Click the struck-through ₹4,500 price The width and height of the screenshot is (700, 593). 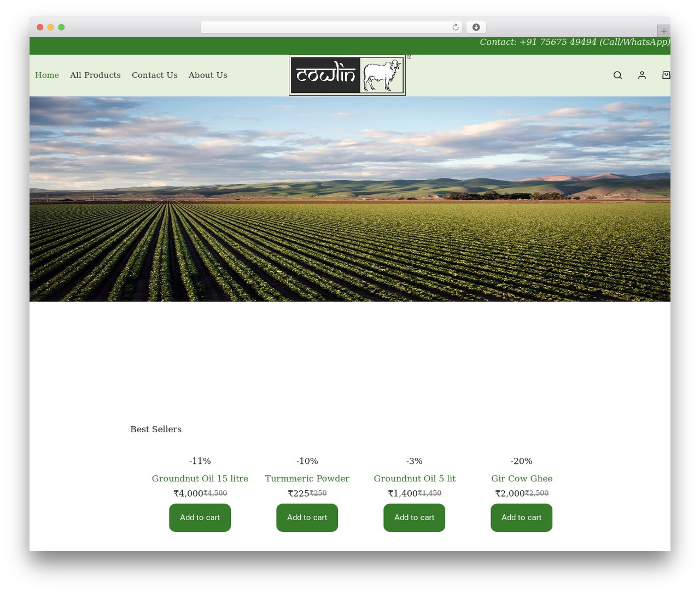pyautogui.click(x=215, y=493)
